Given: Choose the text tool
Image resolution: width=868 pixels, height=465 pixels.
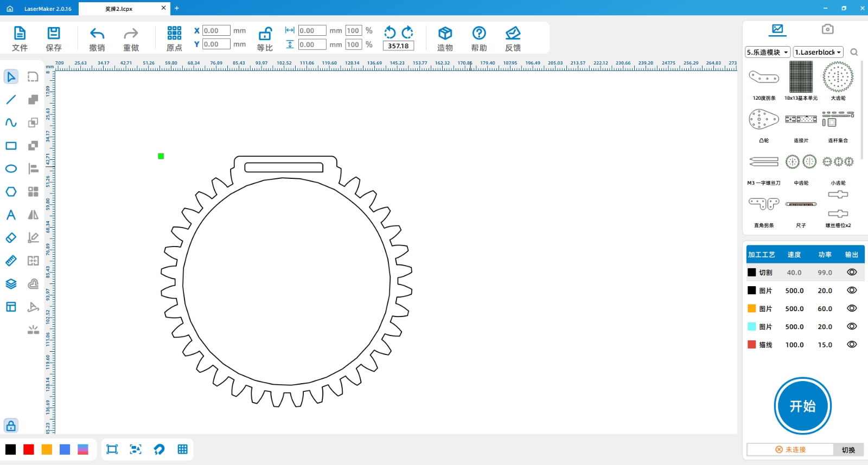Looking at the screenshot, I should 11,215.
